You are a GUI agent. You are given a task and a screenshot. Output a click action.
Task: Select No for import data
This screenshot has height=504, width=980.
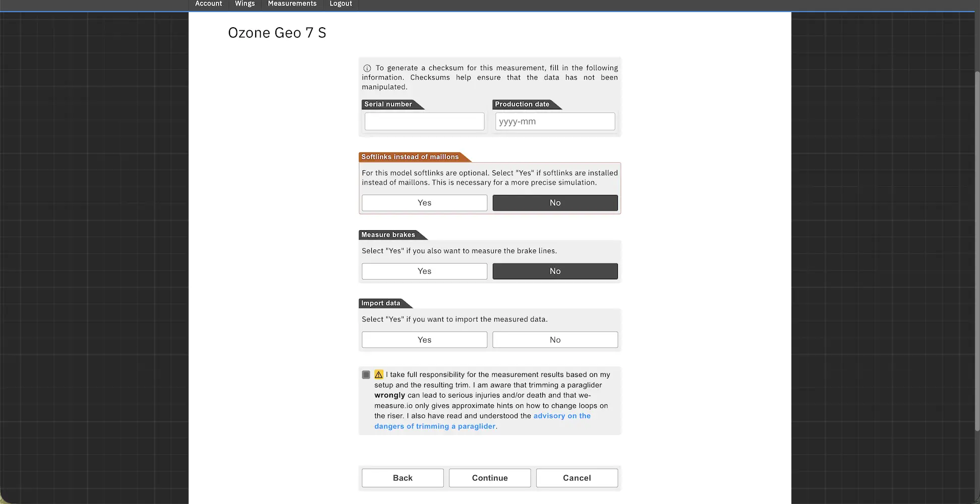(555, 340)
